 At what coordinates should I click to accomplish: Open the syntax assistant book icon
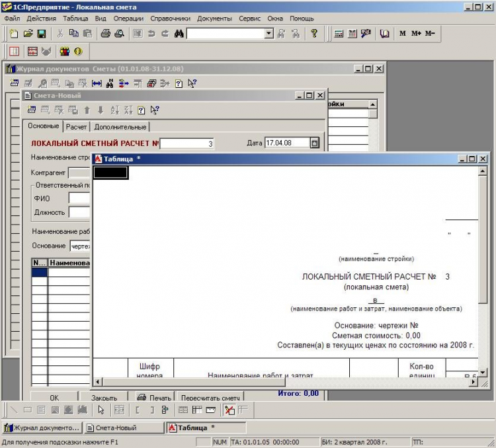click(x=384, y=34)
